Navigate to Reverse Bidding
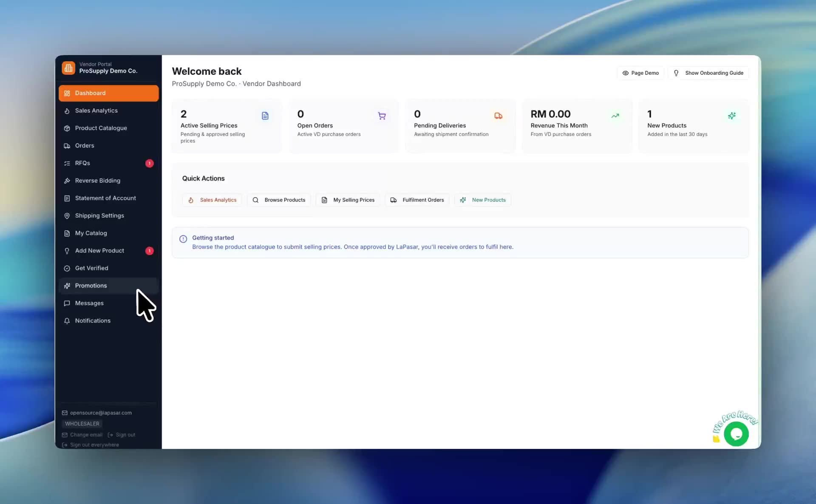This screenshot has width=816, height=504. 109,181
